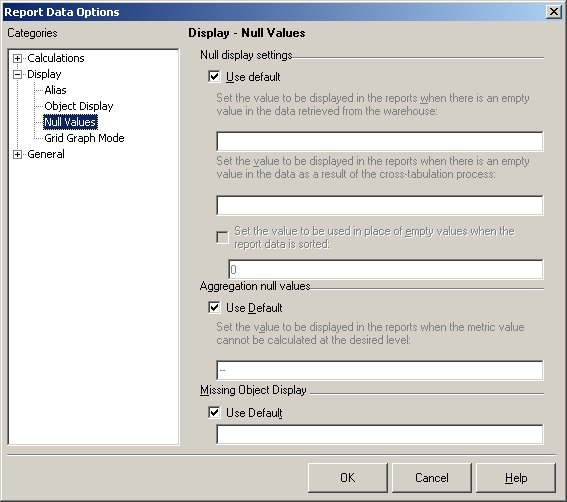Click the sort replacement value field

tap(385, 269)
